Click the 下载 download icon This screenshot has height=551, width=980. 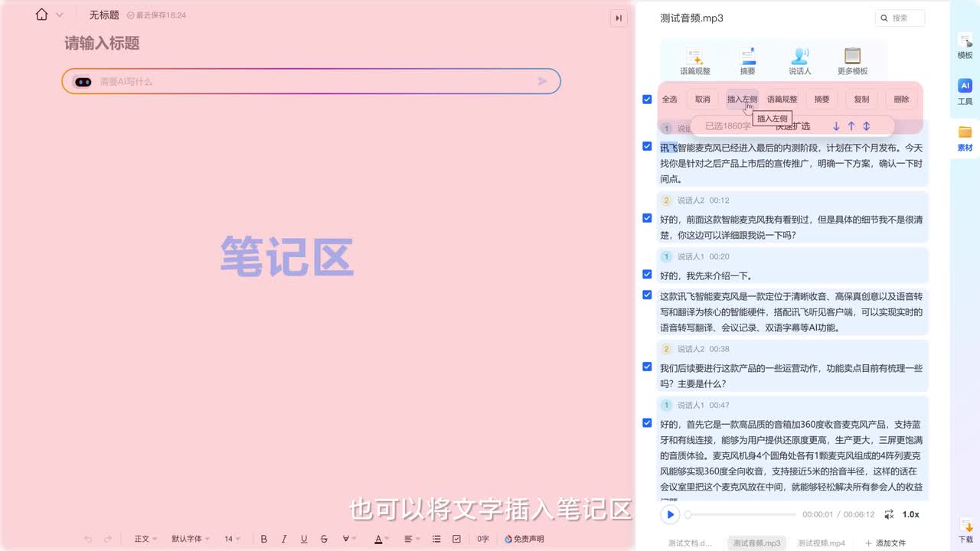(x=965, y=523)
